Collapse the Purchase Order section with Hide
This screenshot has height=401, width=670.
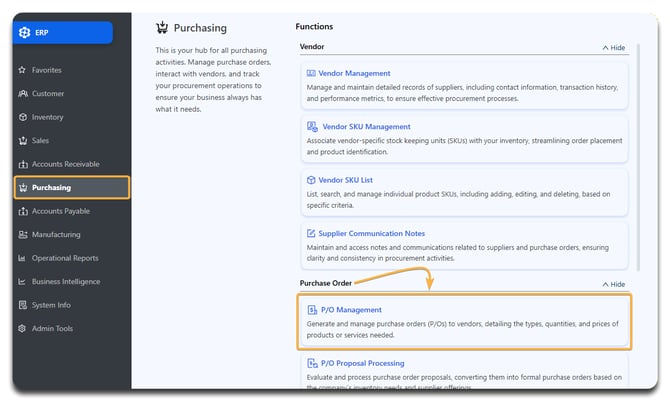(x=612, y=284)
